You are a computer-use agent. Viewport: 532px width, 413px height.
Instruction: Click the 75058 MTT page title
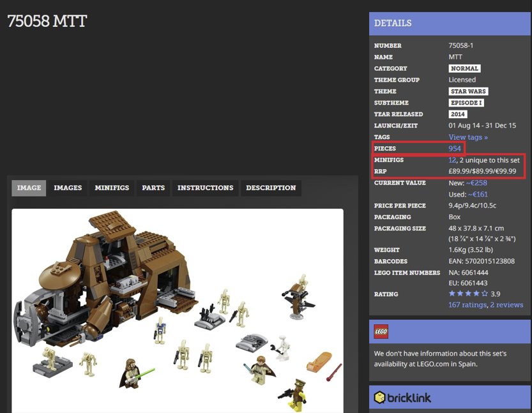(x=47, y=21)
